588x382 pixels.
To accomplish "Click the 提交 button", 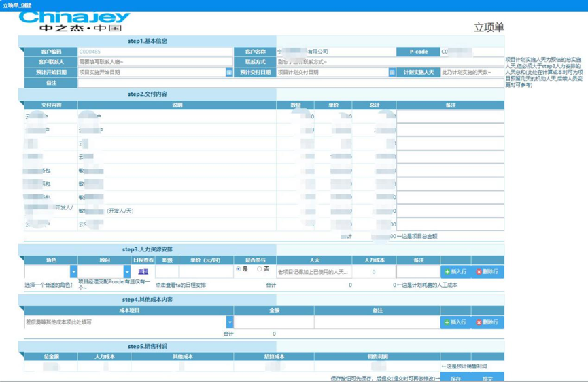I will 487,378.
